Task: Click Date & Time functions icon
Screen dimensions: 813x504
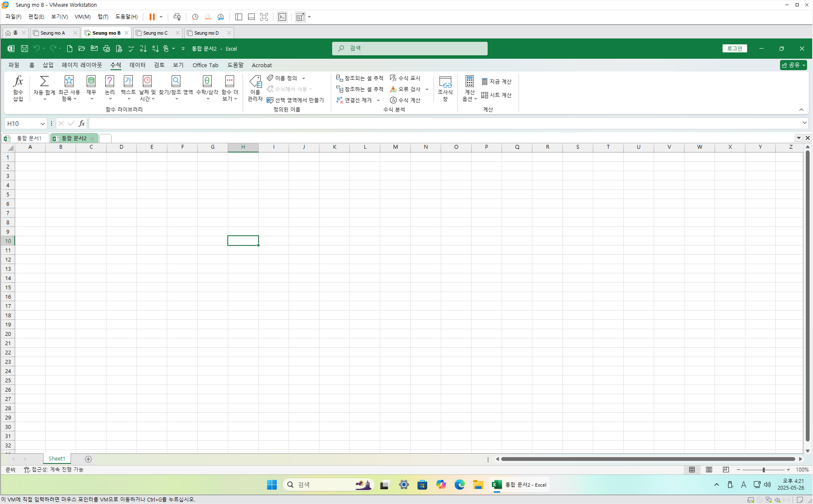Action: (147, 81)
